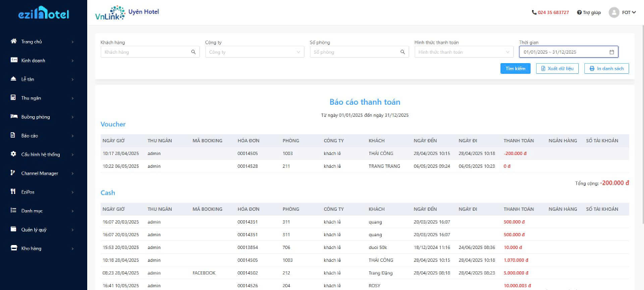Image resolution: width=644 pixels, height=290 pixels.
Task: Open Hình thức thanh toán dropdown
Action: click(x=464, y=52)
